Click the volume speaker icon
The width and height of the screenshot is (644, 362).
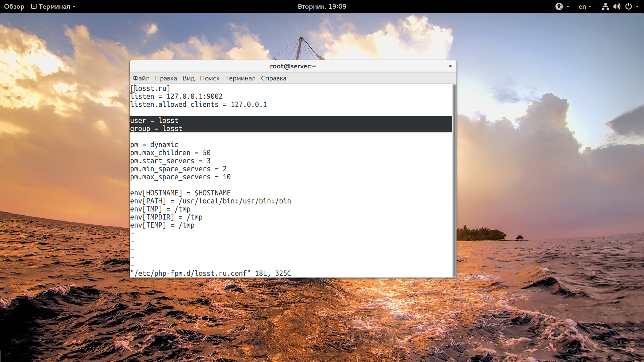coord(616,6)
